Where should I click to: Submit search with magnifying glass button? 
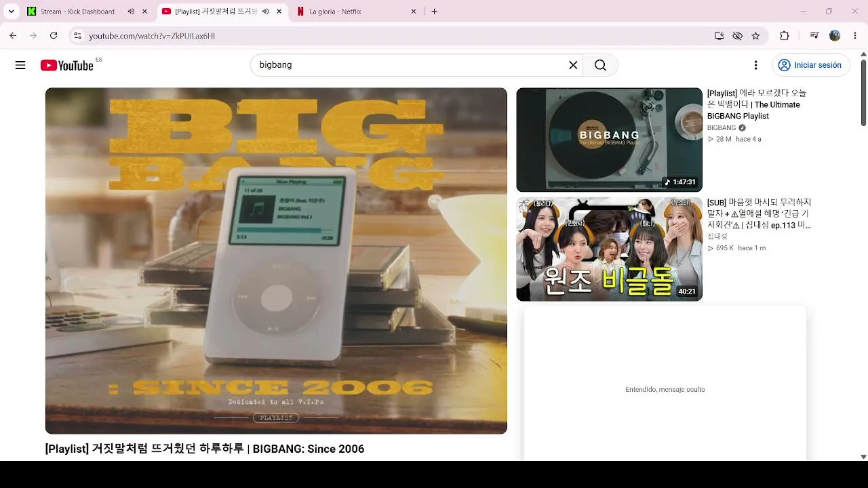[x=600, y=65]
